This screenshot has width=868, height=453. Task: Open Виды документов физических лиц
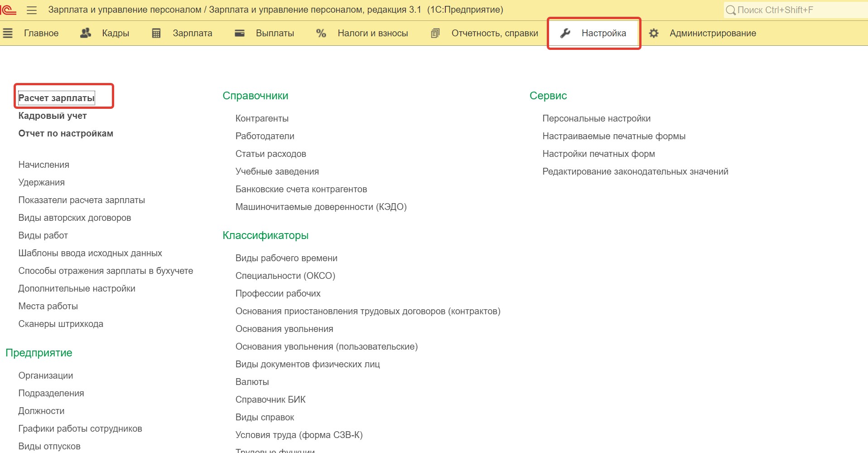tap(308, 364)
